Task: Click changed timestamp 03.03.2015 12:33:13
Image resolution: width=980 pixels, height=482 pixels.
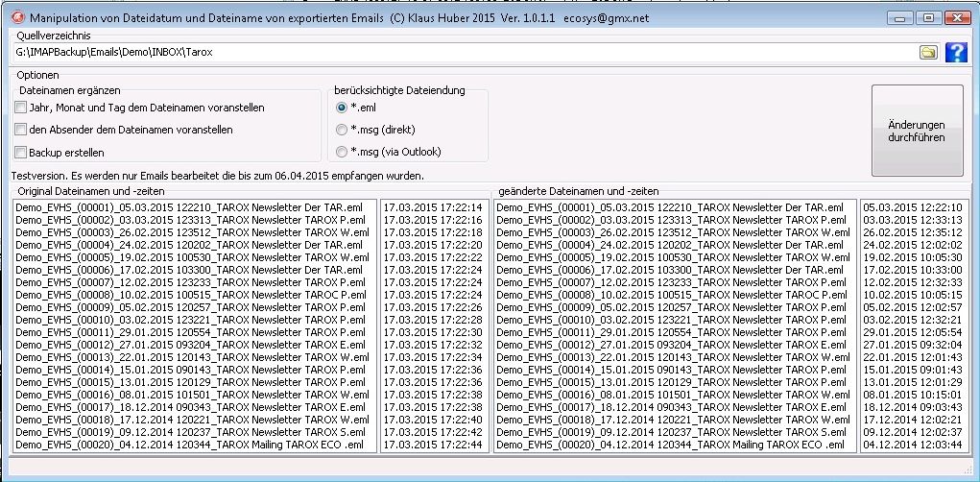Action: pos(913,220)
